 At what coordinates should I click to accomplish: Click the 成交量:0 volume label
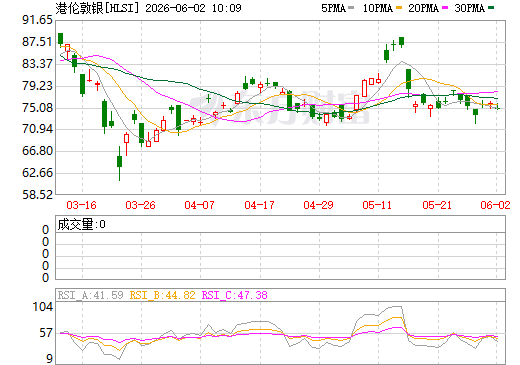click(81, 225)
